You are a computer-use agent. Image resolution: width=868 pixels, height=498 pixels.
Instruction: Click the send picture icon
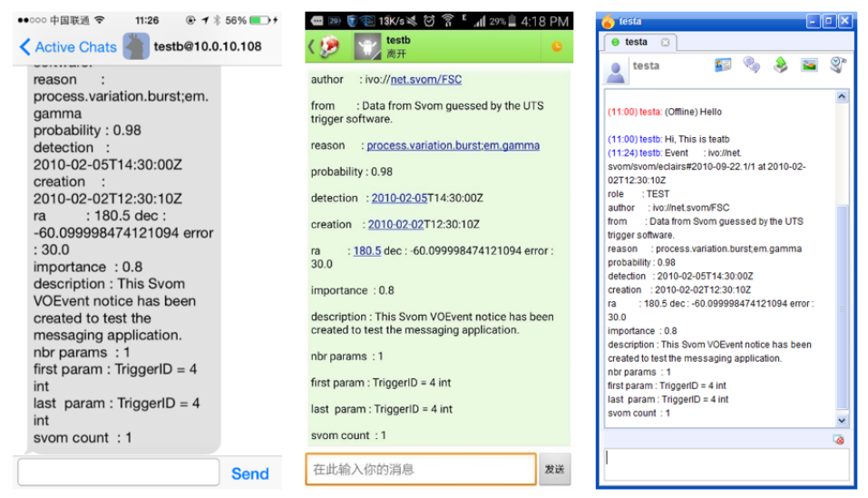click(809, 65)
